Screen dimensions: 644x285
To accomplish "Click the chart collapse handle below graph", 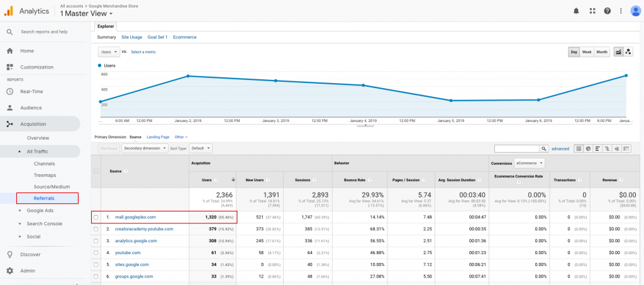I will pyautogui.click(x=365, y=125).
